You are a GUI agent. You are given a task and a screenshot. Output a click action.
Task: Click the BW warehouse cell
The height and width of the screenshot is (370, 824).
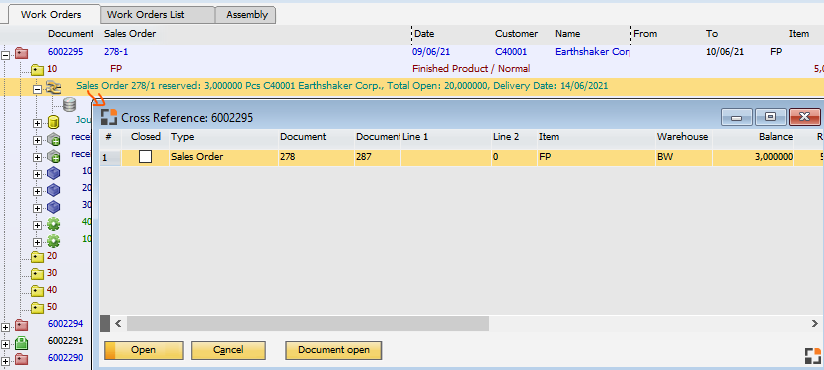(683, 157)
